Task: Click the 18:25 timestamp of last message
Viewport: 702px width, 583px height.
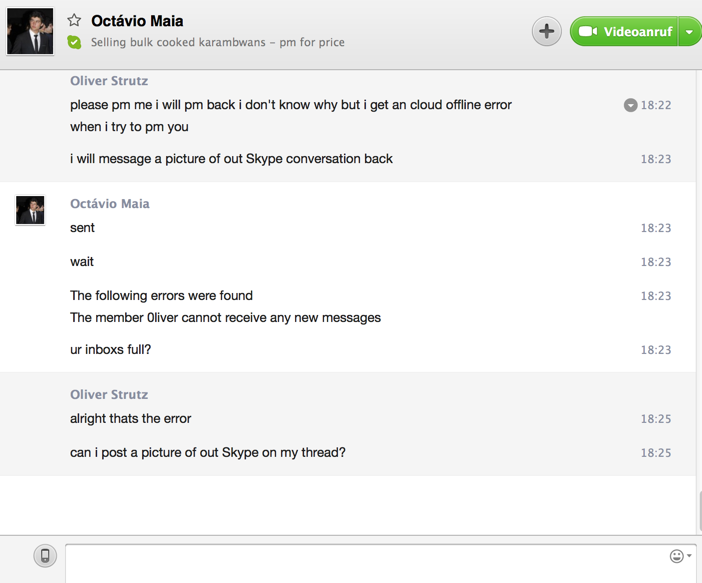Action: [x=656, y=453]
